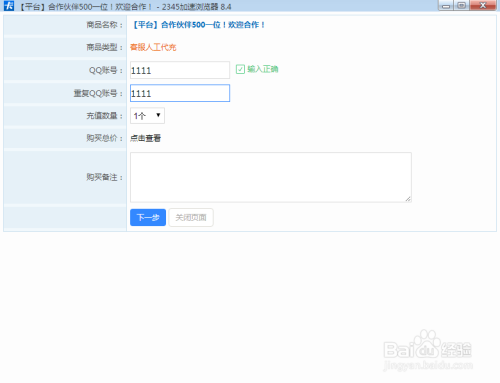The image size is (500, 383).
Task: Click the 商品类型 label
Action: tap(104, 47)
